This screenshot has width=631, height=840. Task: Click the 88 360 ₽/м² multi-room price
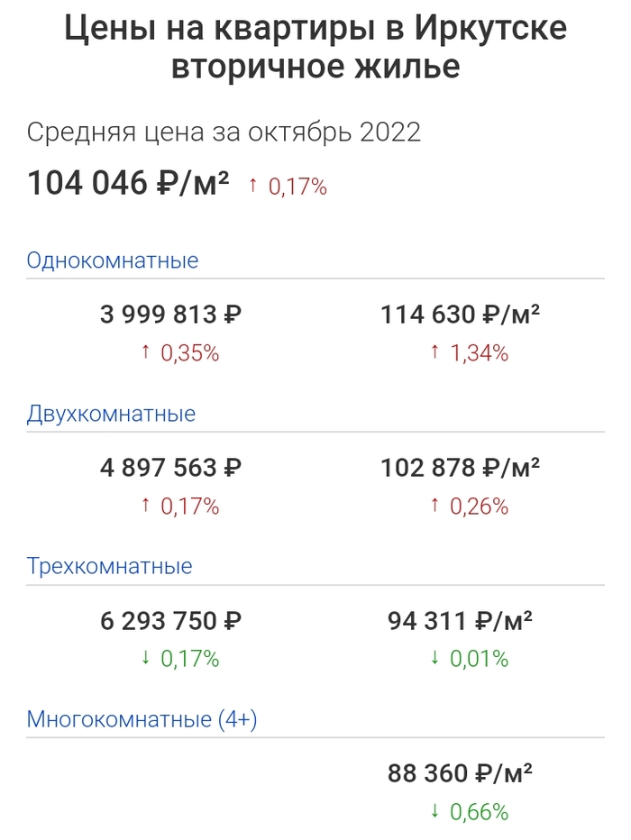coord(460,774)
